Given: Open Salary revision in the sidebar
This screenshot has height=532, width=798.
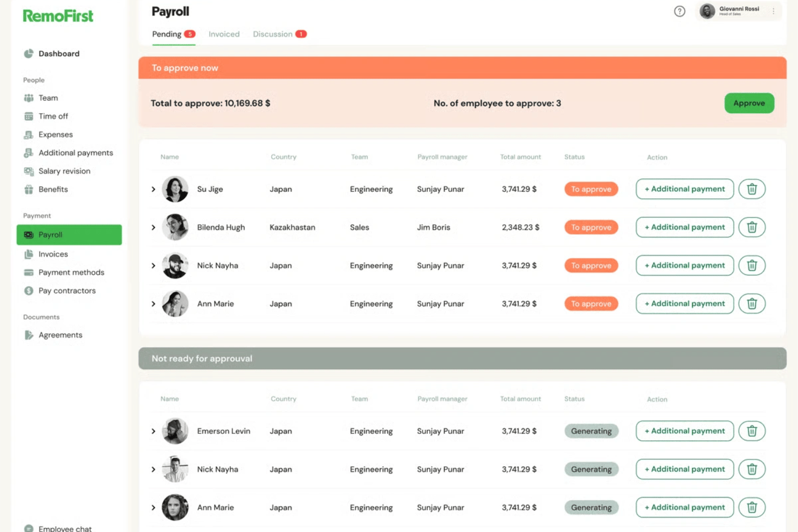Looking at the screenshot, I should click(64, 171).
